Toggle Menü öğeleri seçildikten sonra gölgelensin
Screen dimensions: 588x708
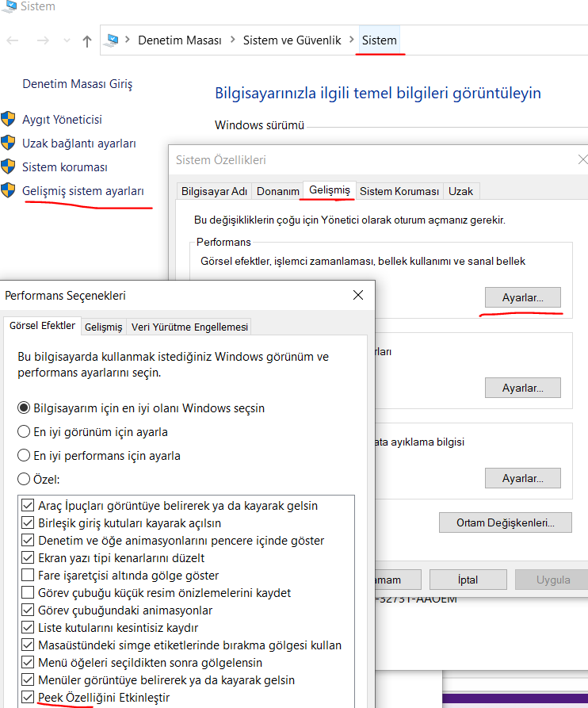tap(28, 662)
